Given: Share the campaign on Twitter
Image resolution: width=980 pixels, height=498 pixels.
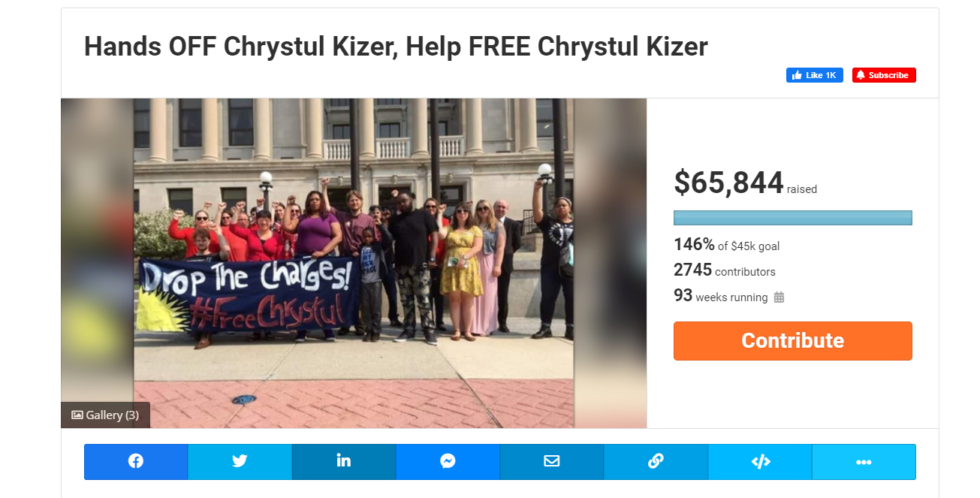Looking at the screenshot, I should pos(240,461).
